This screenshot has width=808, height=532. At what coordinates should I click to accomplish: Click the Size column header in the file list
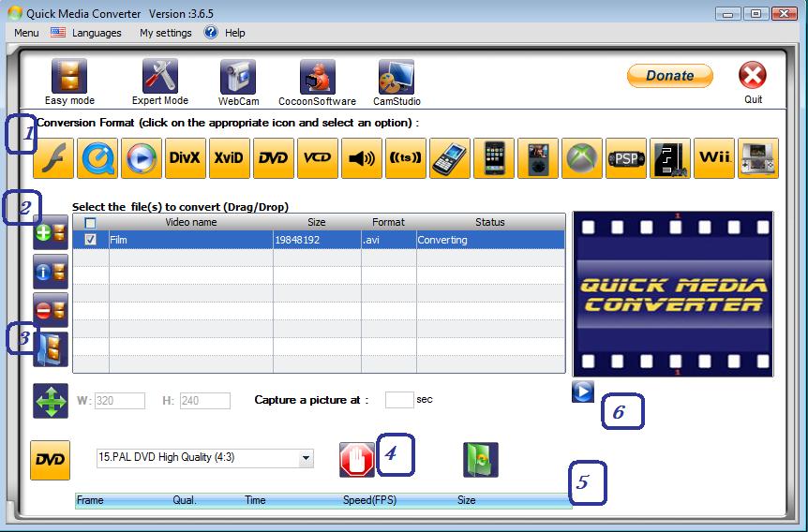click(x=317, y=222)
